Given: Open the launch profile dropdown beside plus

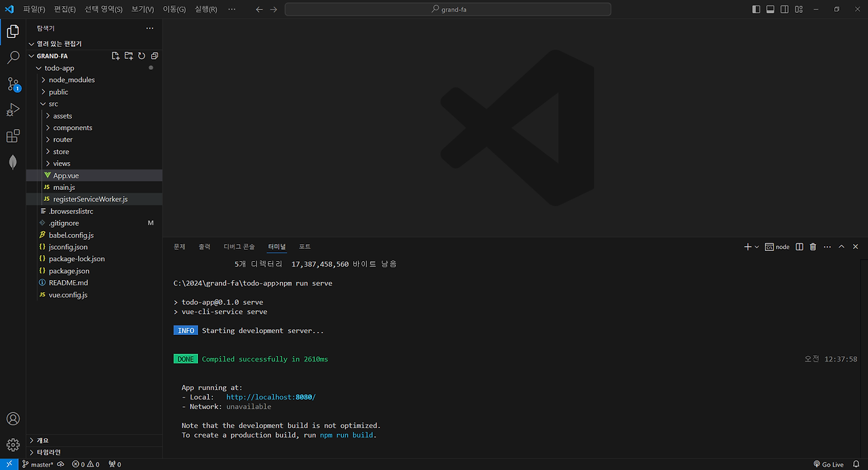Looking at the screenshot, I should [x=757, y=247].
